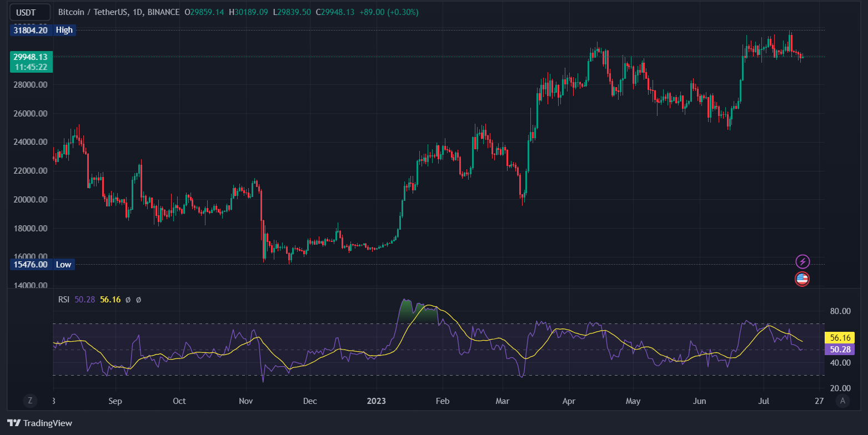Click the Mar label on time axis
The height and width of the screenshot is (435, 868).
503,401
